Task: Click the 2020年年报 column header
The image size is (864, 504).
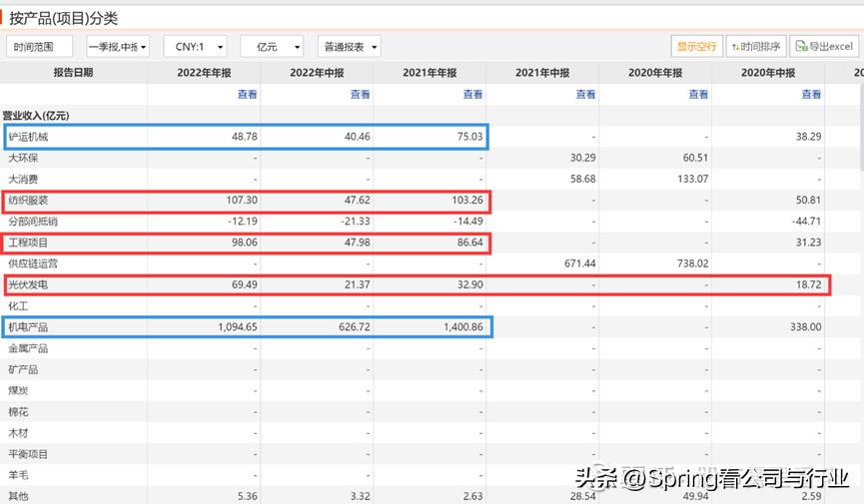Action: [655, 73]
